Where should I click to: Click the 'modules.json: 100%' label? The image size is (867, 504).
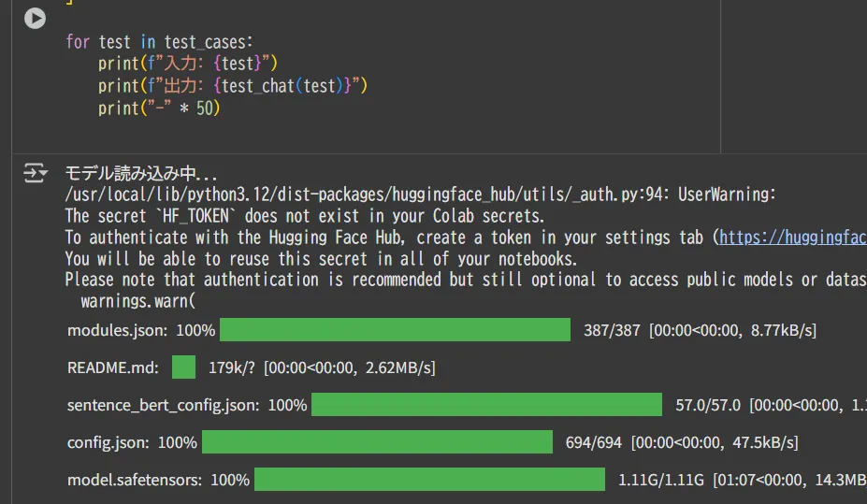pos(141,330)
